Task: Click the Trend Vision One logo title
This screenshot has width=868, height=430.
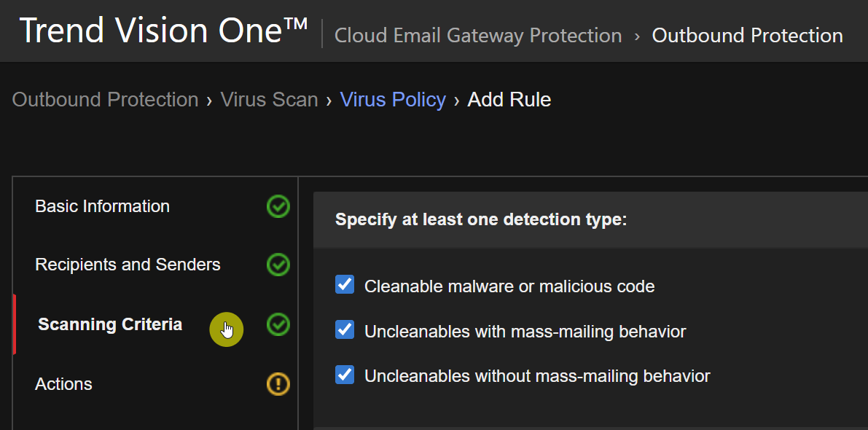Action: click(164, 31)
